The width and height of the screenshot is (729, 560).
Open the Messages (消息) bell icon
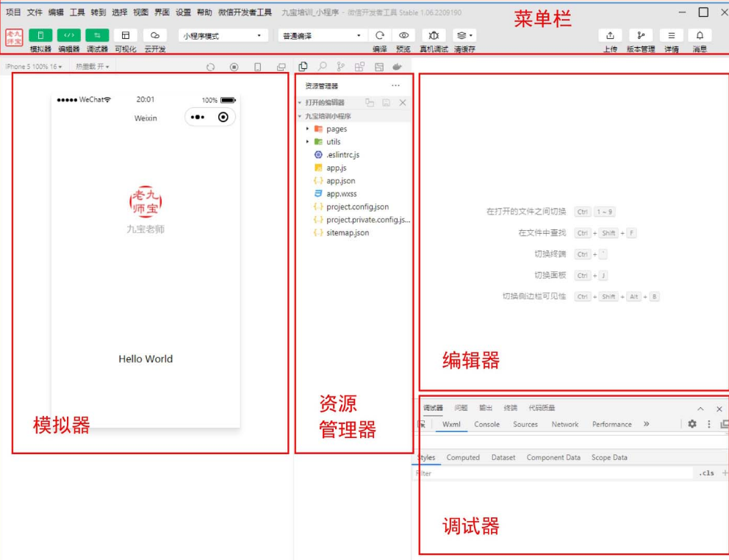(x=700, y=35)
